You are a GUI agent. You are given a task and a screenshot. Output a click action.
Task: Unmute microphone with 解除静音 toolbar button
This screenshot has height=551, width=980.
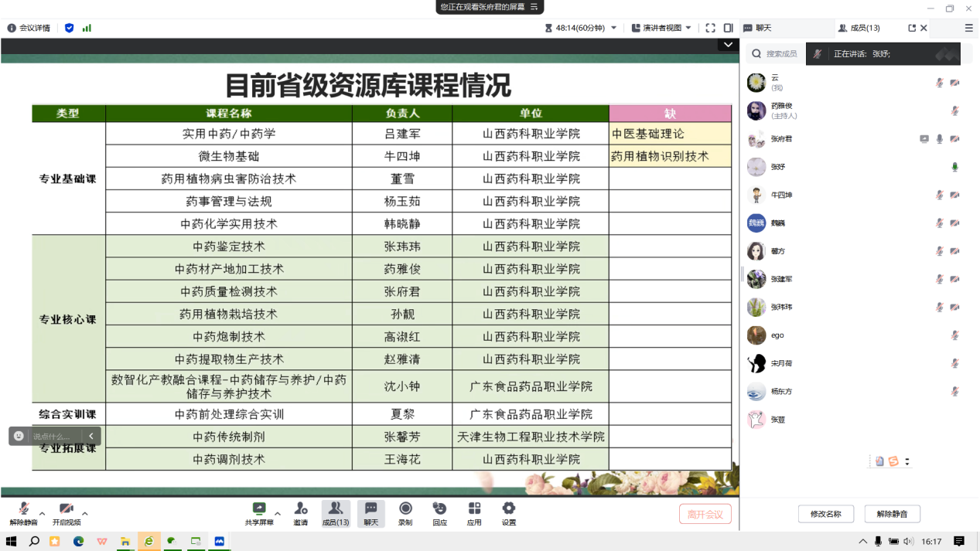click(x=23, y=512)
